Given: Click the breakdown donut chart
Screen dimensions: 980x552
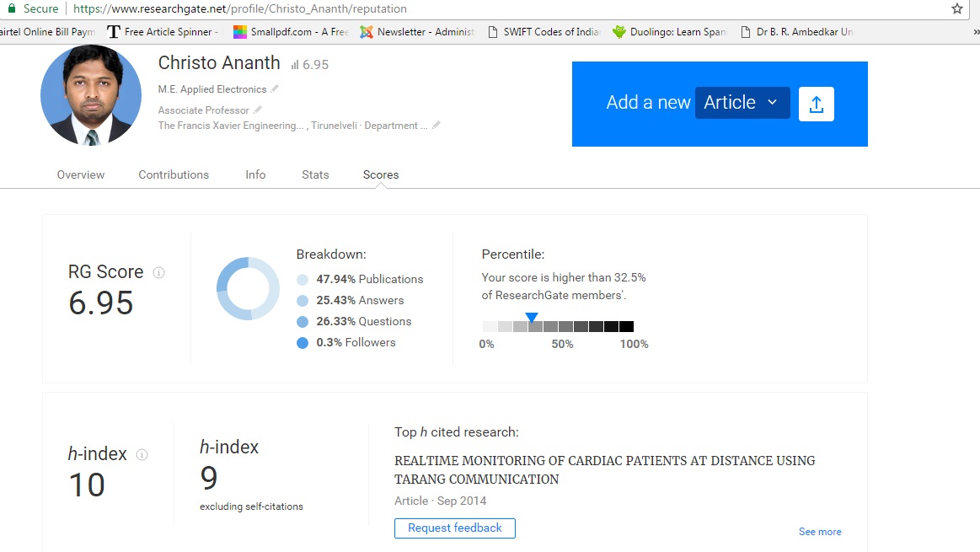Looking at the screenshot, I should pos(248,289).
